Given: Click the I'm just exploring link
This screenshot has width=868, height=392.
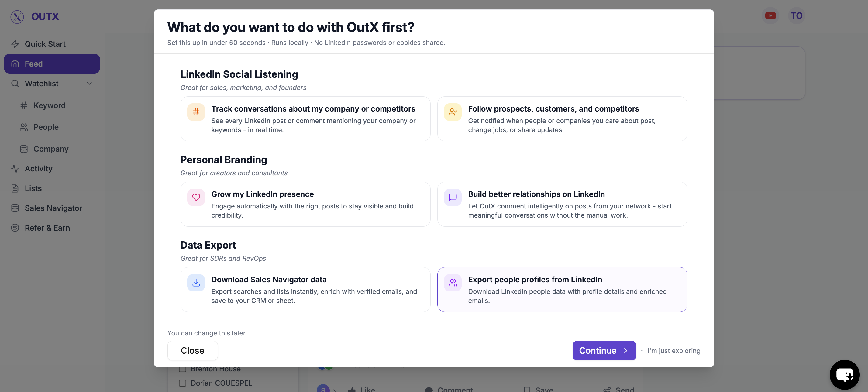Looking at the screenshot, I should [673, 351].
